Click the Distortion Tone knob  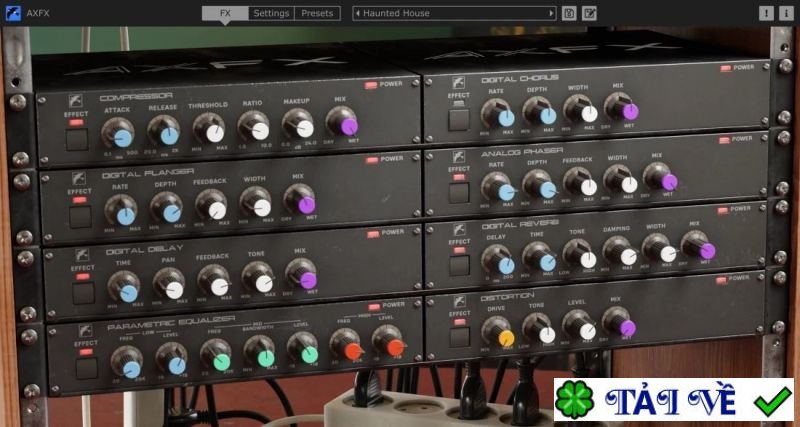(539, 330)
